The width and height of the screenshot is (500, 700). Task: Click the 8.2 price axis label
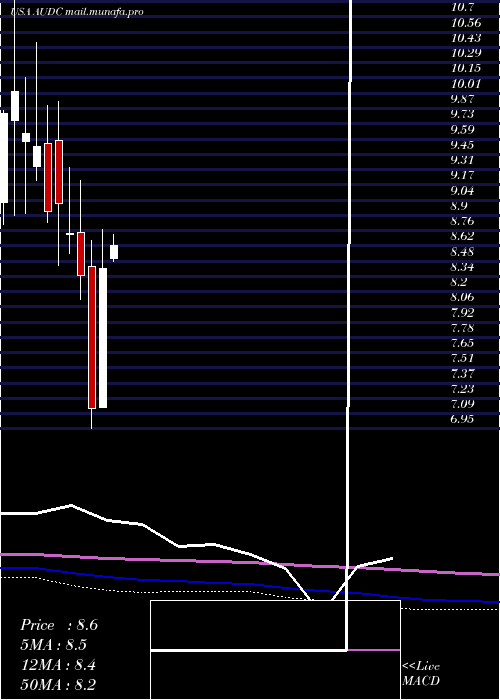tap(459, 282)
